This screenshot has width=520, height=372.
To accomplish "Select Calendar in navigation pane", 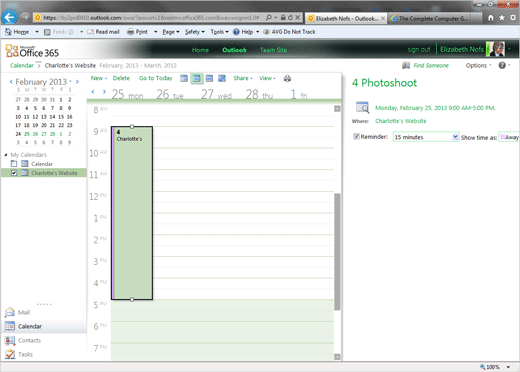I will pos(44,326).
